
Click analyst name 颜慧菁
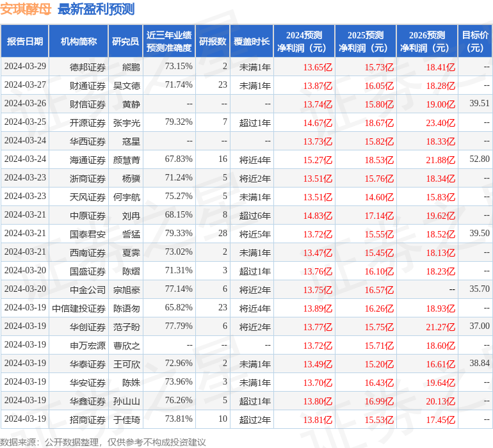(x=126, y=159)
